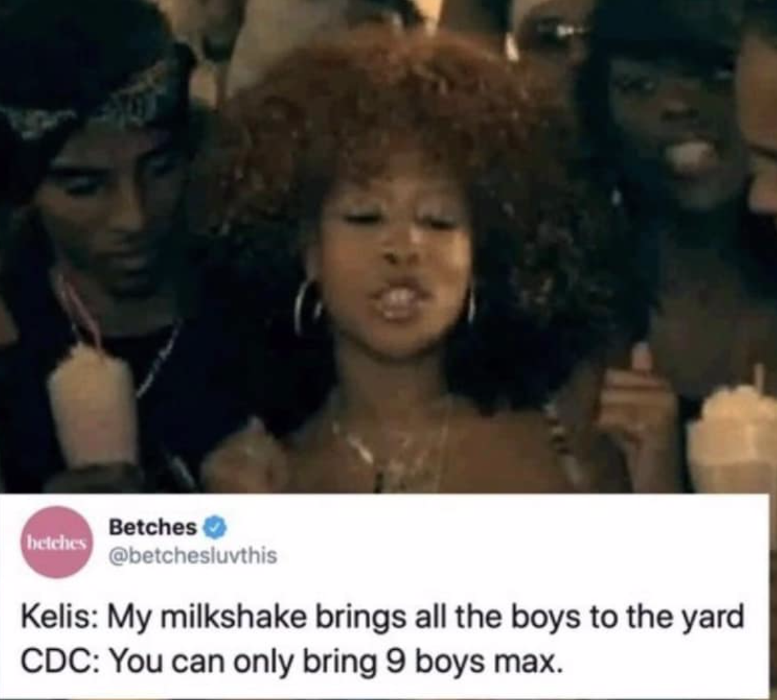Open the music video still image
This screenshot has height=700, width=777.
(x=388, y=247)
